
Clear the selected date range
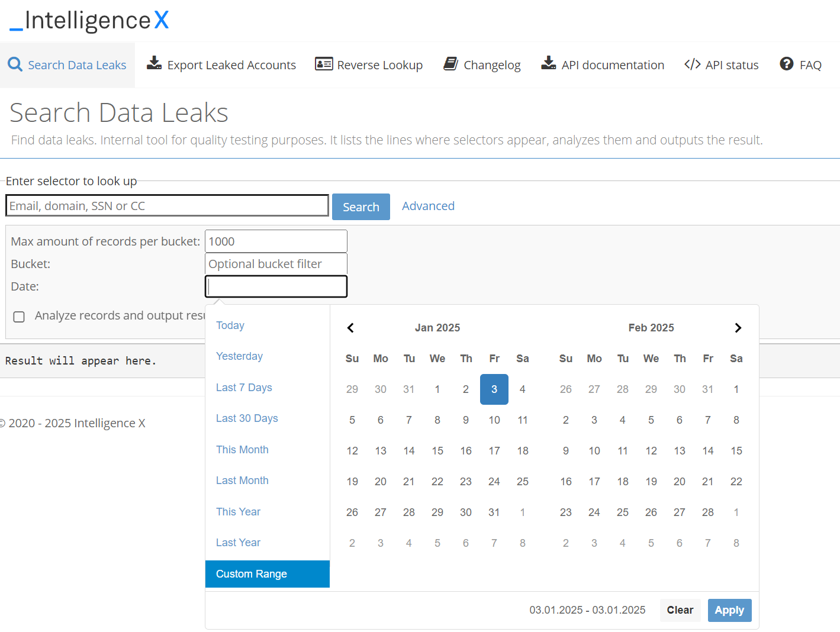pos(680,610)
